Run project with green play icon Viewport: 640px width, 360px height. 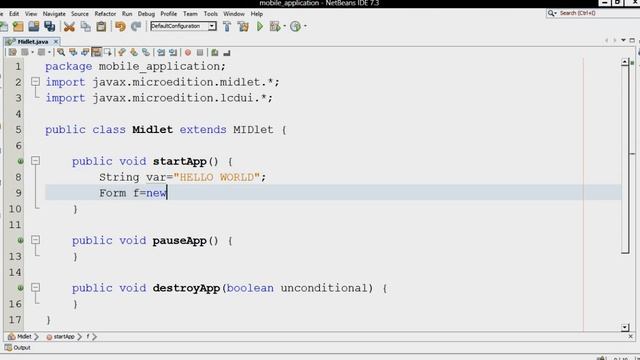click(260, 27)
